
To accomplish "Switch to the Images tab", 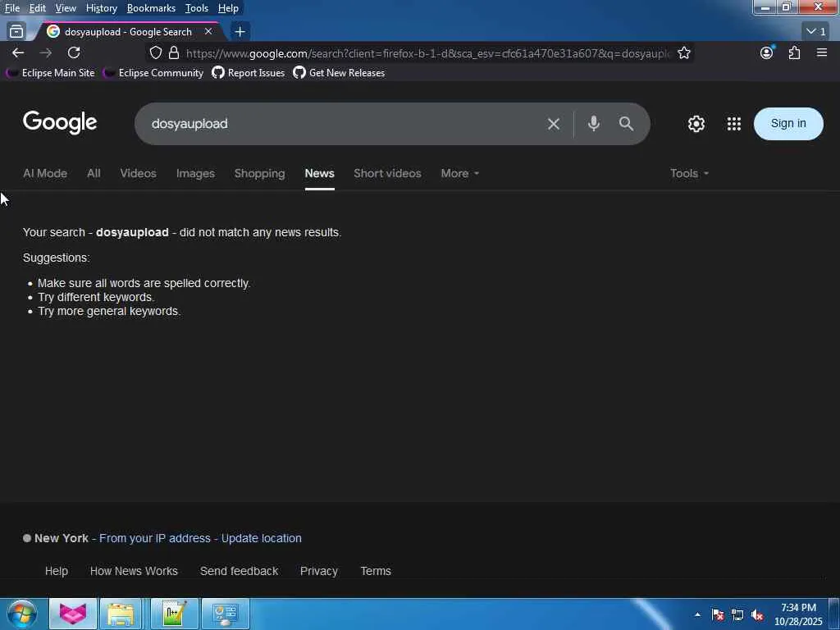I will [195, 174].
